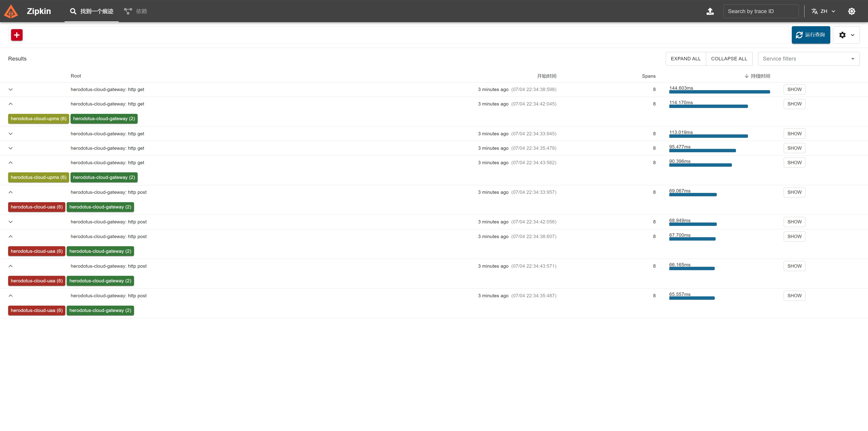
Task: Click the dependencies graph icon
Action: pyautogui.click(x=128, y=12)
